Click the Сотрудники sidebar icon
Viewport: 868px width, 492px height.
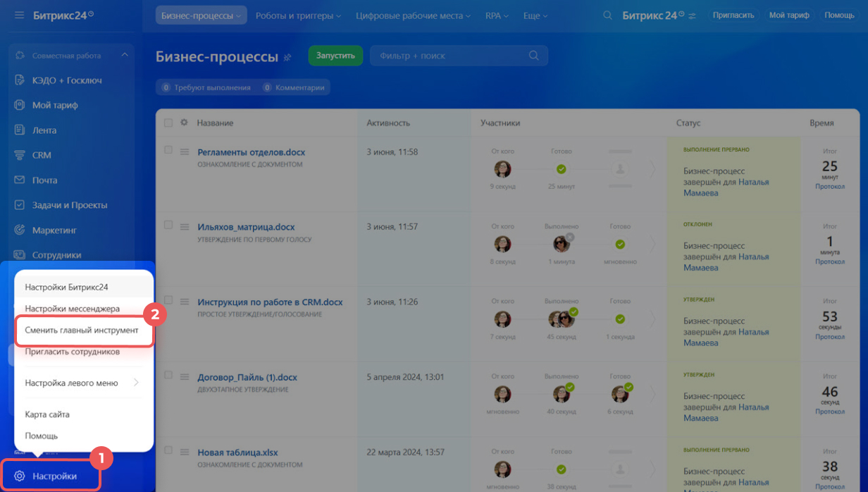(20, 255)
